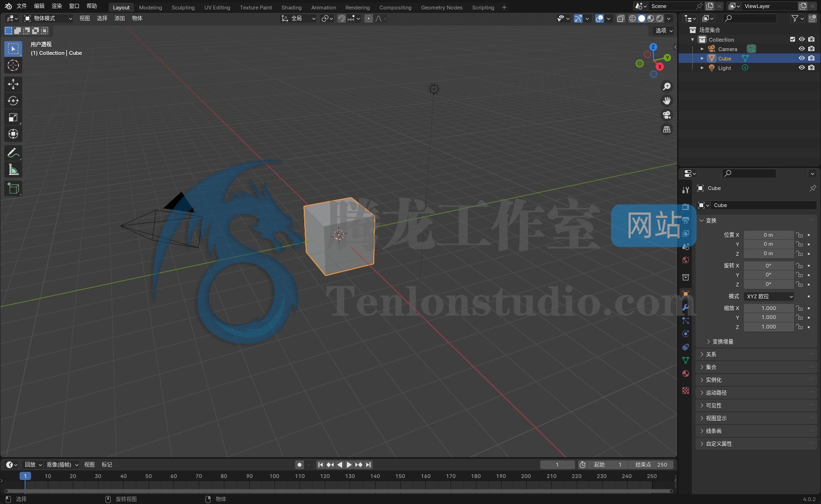The height and width of the screenshot is (504, 821).
Task: Toggle Light visibility eye in outliner
Action: [x=802, y=68]
